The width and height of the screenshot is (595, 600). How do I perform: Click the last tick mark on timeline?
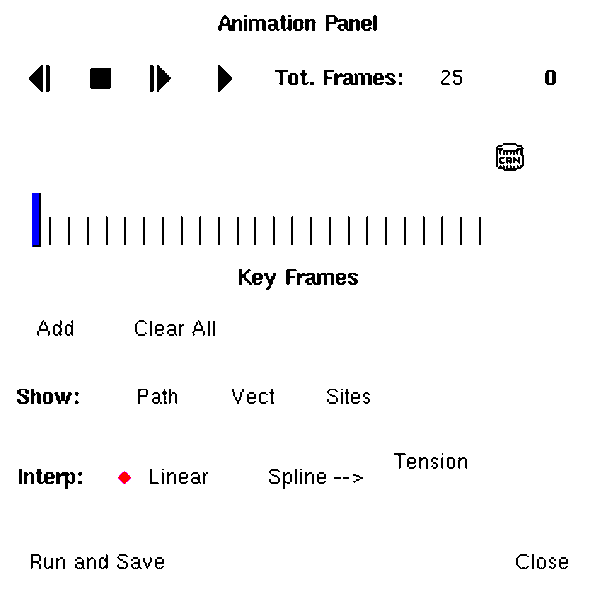(480, 231)
